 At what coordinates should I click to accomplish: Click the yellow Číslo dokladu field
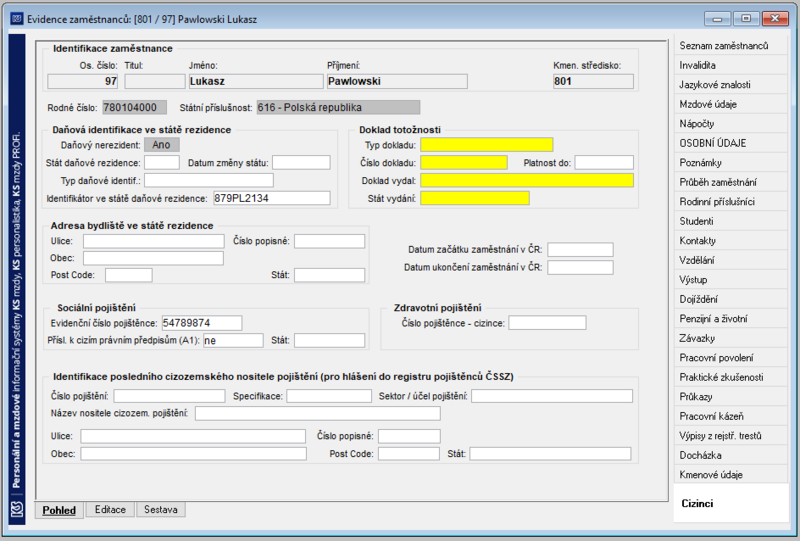click(x=464, y=163)
